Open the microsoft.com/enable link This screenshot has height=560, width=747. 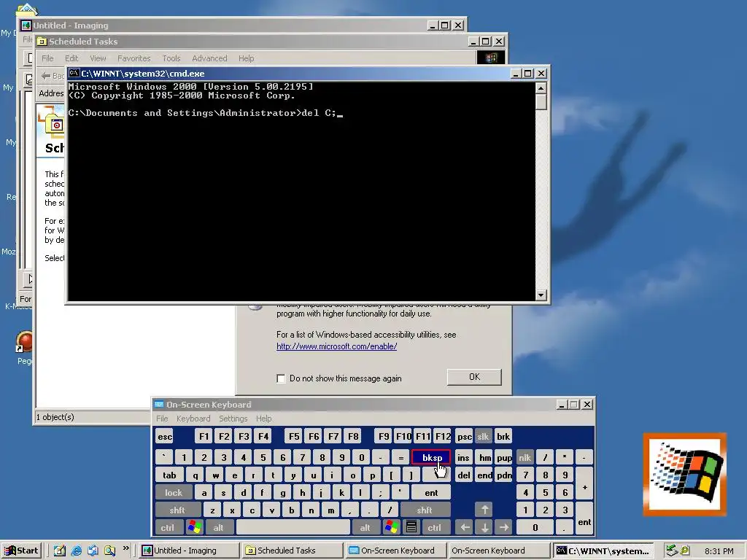click(x=336, y=346)
